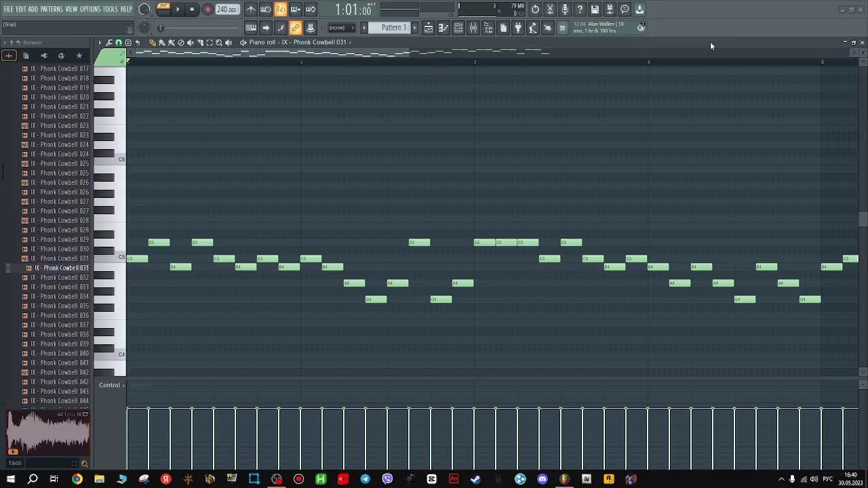Toggle blend recording overdub
Image resolution: width=868 pixels, height=488 pixels.
coord(296,9)
